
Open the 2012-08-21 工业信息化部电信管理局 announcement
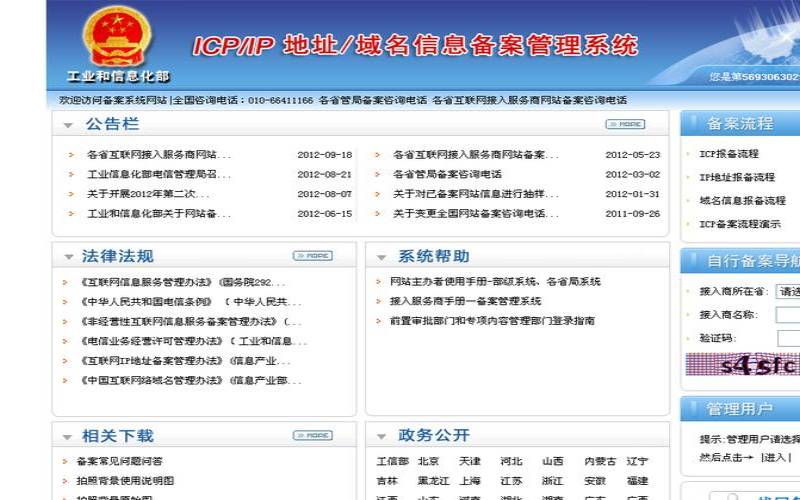coord(158,174)
